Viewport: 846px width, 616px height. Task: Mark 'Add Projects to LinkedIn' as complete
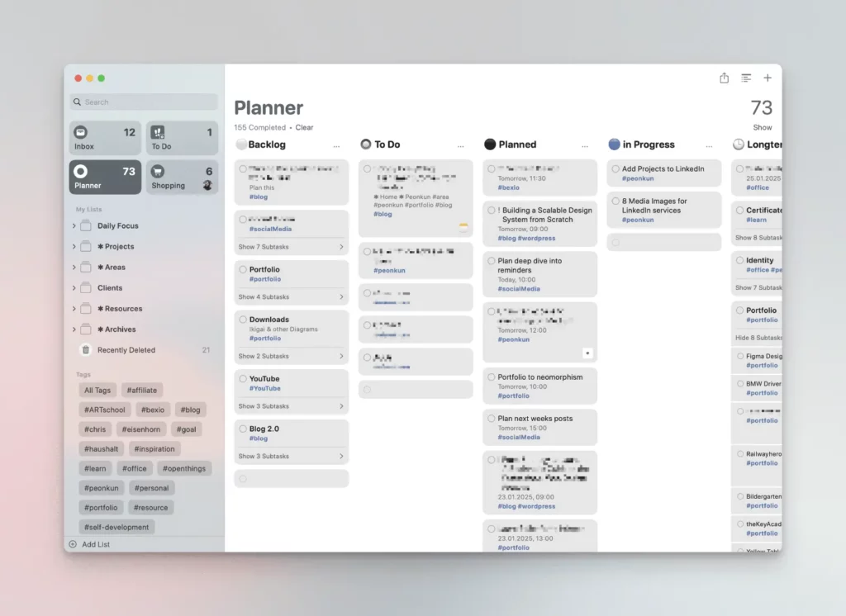[x=615, y=169]
